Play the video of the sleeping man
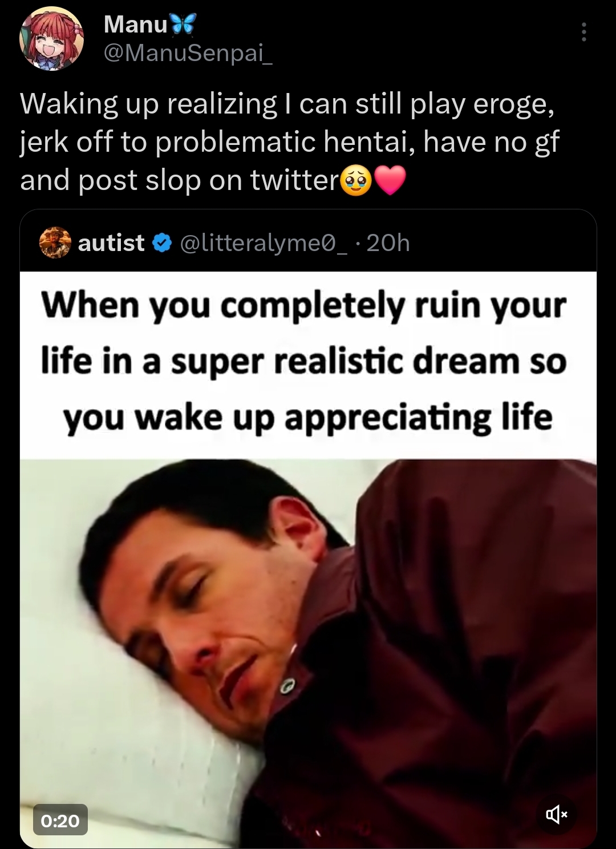Image resolution: width=616 pixels, height=849 pixels. [x=308, y=650]
